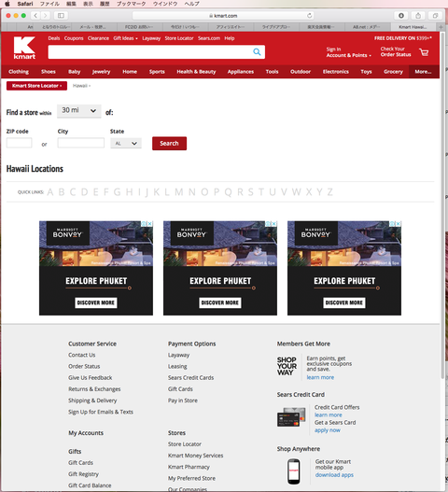Open the Deals link
448x492 pixels.
pos(54,38)
